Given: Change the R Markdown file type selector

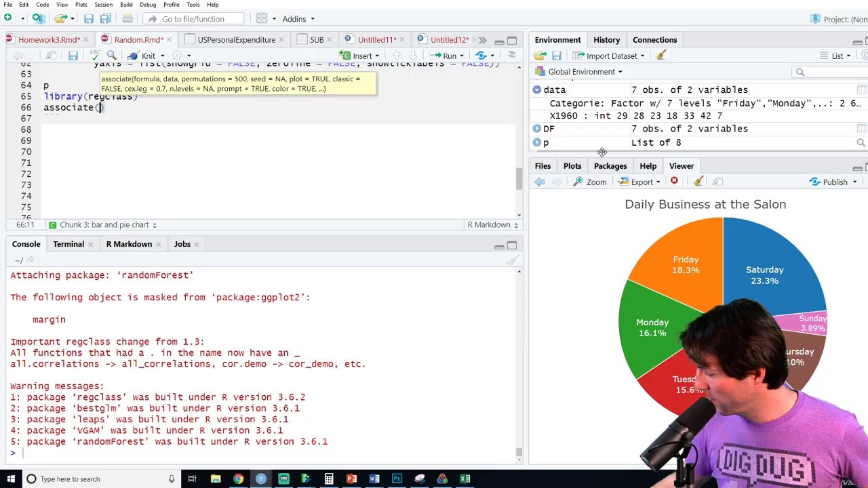Looking at the screenshot, I should [493, 224].
